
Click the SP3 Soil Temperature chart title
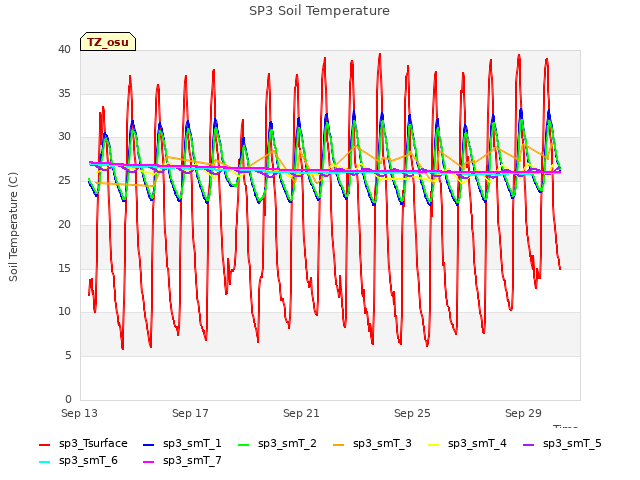[x=319, y=11]
